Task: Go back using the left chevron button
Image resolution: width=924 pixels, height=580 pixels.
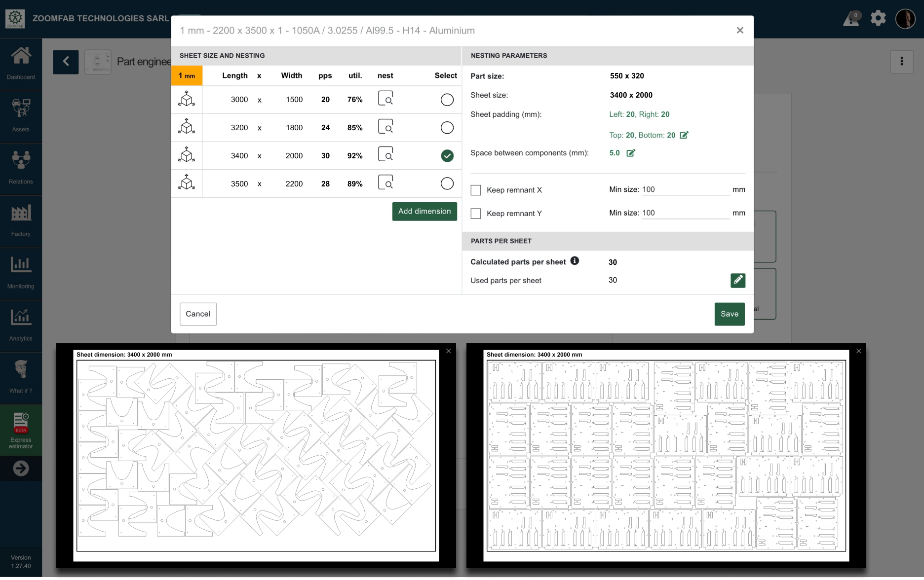Action: pos(66,62)
